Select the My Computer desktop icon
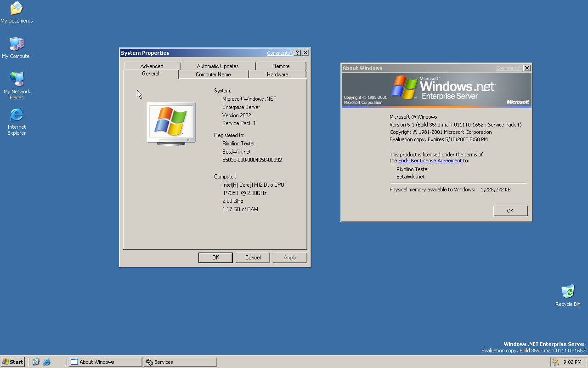This screenshot has height=368, width=588. [x=17, y=48]
